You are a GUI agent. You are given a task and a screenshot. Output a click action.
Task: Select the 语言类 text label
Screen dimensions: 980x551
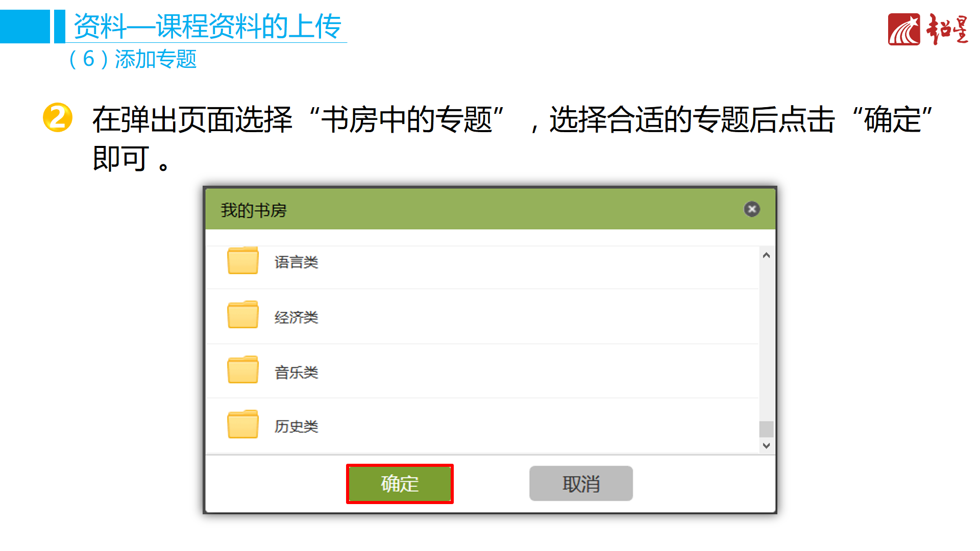[x=296, y=262]
